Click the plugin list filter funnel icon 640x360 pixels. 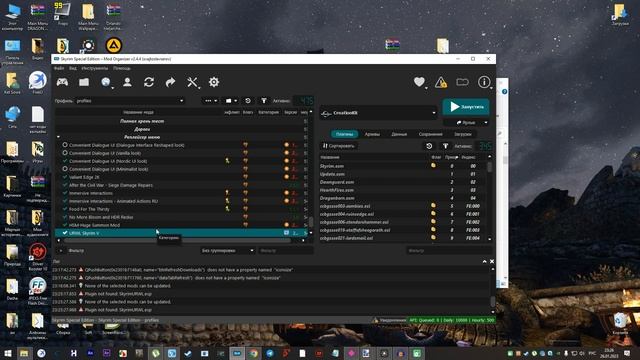click(445, 146)
